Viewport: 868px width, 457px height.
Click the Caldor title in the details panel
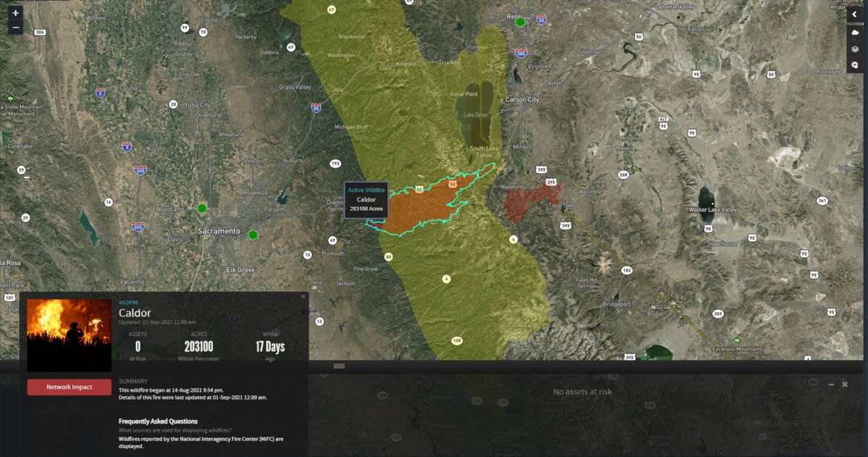(135, 313)
